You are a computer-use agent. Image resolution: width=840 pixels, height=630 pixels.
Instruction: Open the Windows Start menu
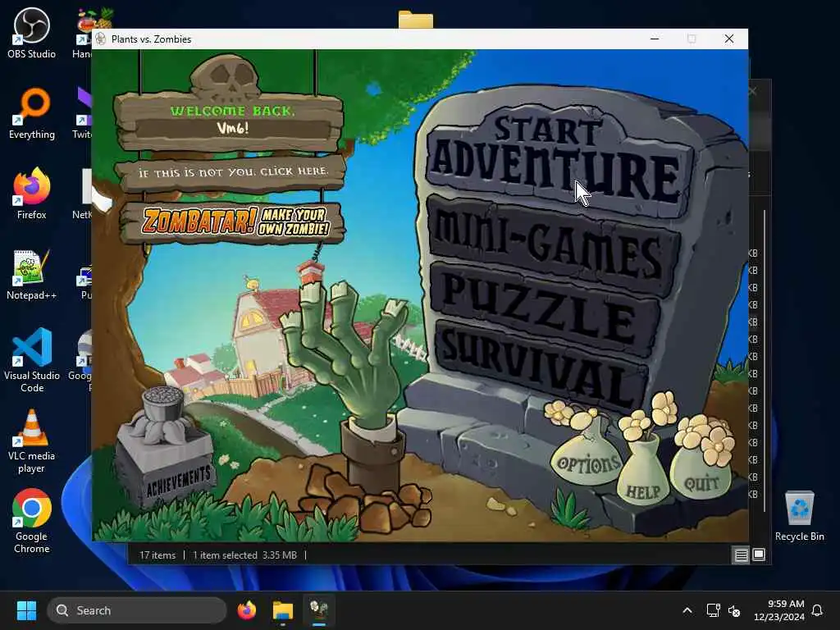click(26, 610)
